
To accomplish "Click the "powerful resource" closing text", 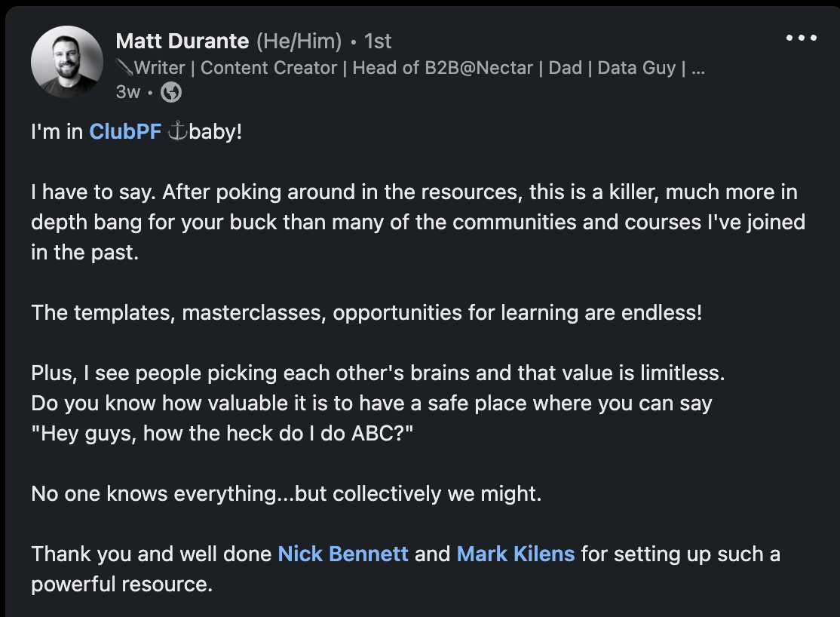I will [x=121, y=585].
